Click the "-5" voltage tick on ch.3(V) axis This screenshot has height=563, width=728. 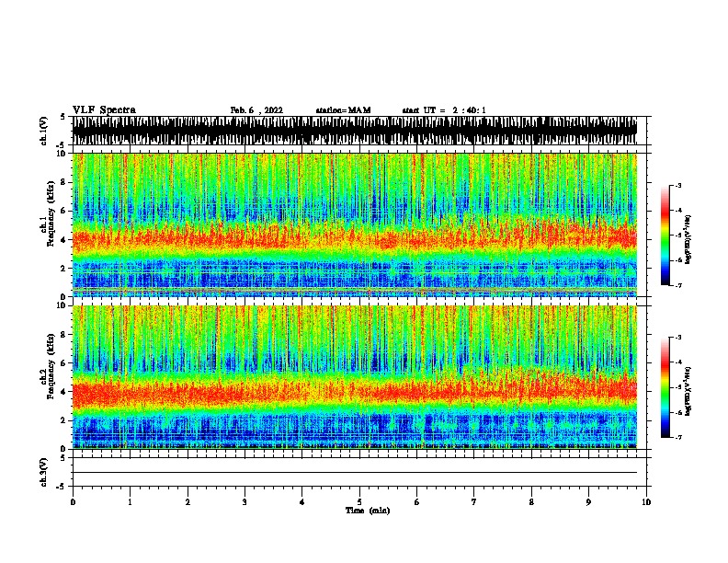coord(62,487)
